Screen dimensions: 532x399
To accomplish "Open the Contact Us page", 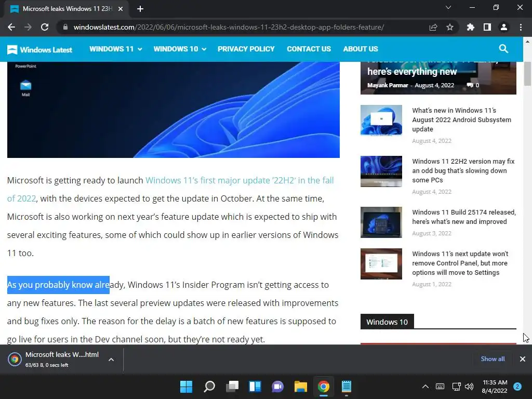I will point(309,49).
